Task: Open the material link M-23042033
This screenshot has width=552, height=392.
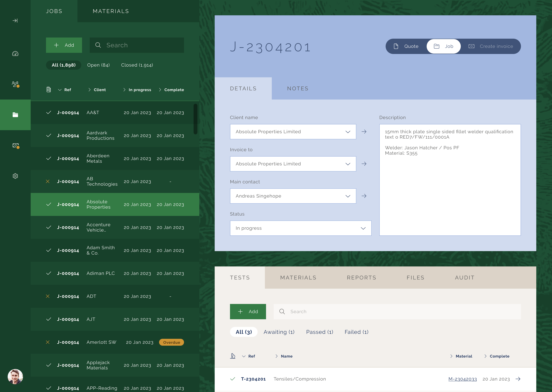Action: tap(462, 379)
